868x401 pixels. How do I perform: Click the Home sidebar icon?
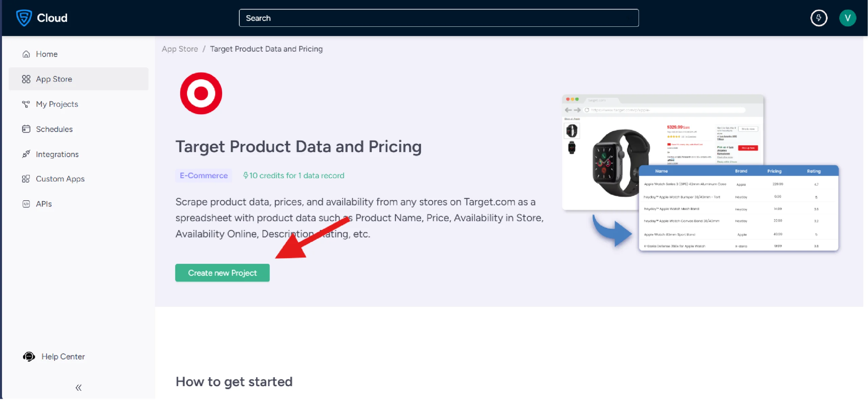26,54
